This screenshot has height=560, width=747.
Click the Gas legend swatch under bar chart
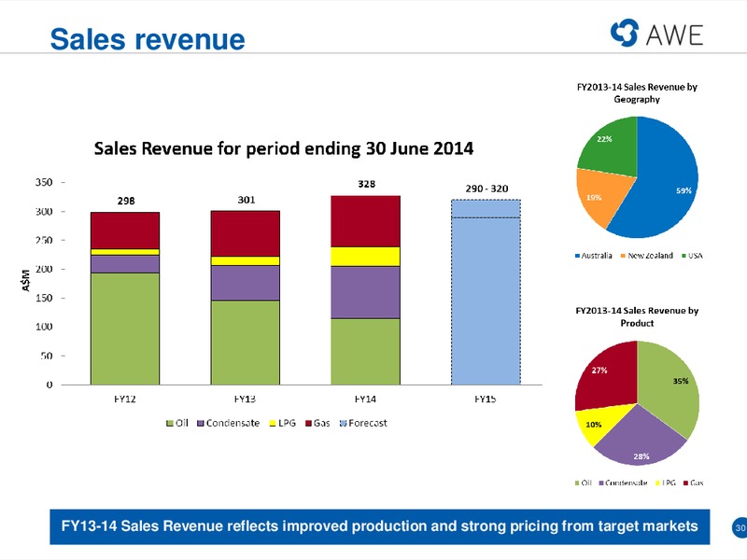pyautogui.click(x=308, y=424)
